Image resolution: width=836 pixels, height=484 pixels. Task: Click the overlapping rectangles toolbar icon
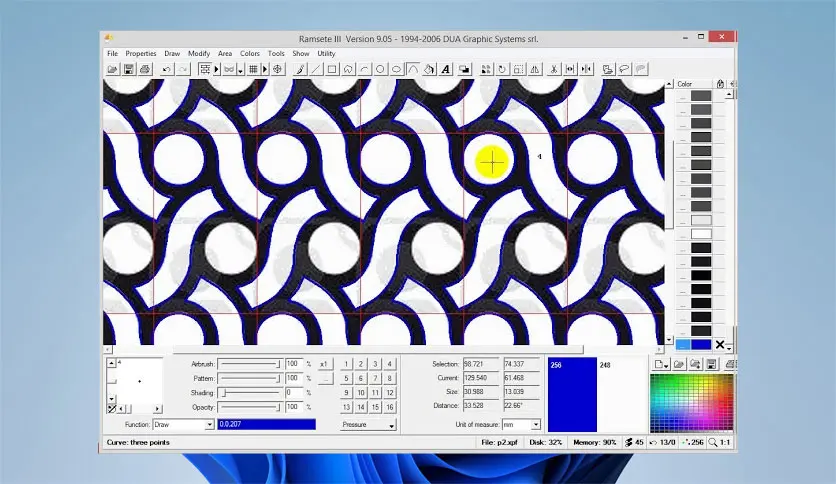click(x=464, y=69)
